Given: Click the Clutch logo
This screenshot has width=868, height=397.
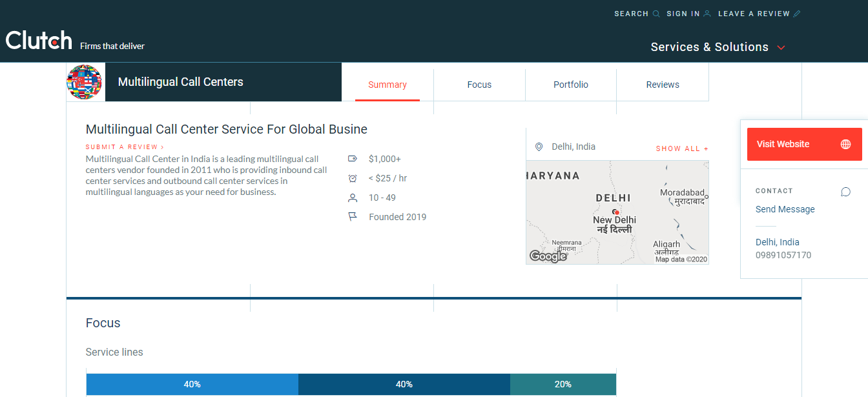Looking at the screenshot, I should [39, 41].
